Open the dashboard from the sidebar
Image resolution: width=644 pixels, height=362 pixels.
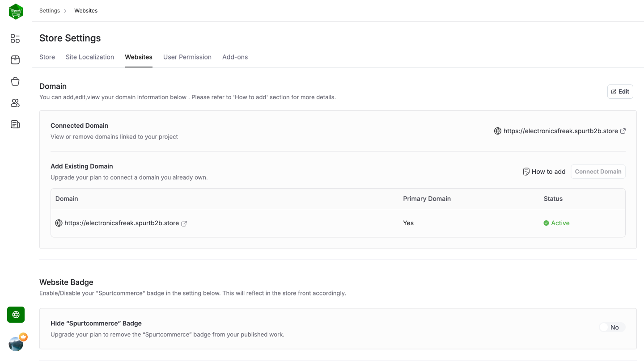pyautogui.click(x=15, y=38)
